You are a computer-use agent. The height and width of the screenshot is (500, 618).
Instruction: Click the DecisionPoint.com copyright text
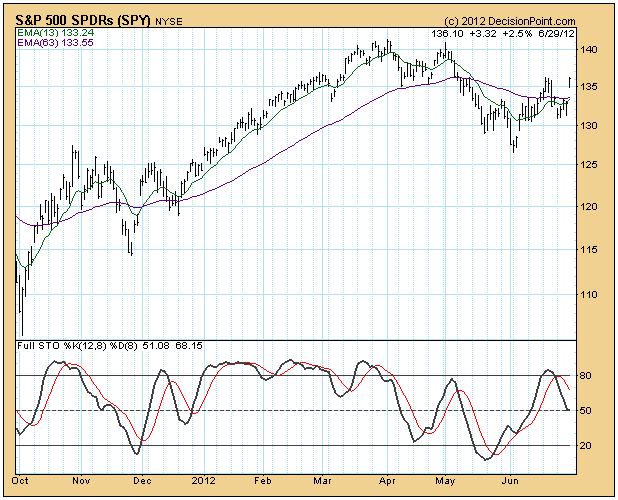[x=510, y=21]
